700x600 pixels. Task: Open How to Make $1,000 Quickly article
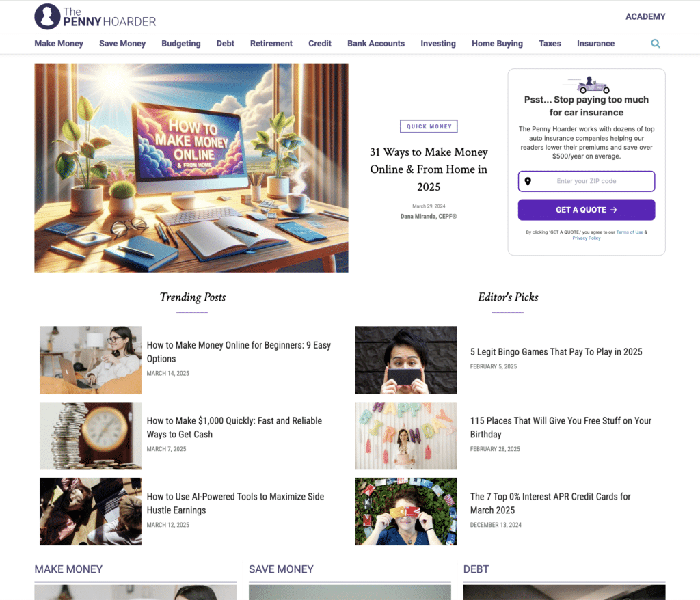234,428
